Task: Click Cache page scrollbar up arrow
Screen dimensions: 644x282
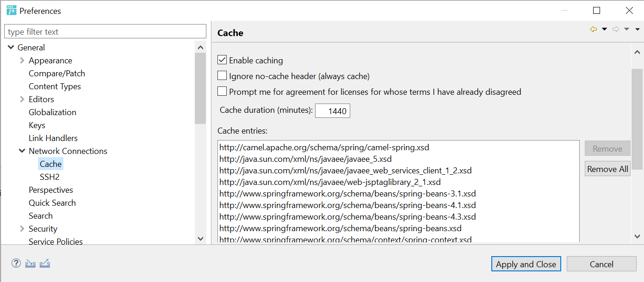Action: pyautogui.click(x=638, y=52)
